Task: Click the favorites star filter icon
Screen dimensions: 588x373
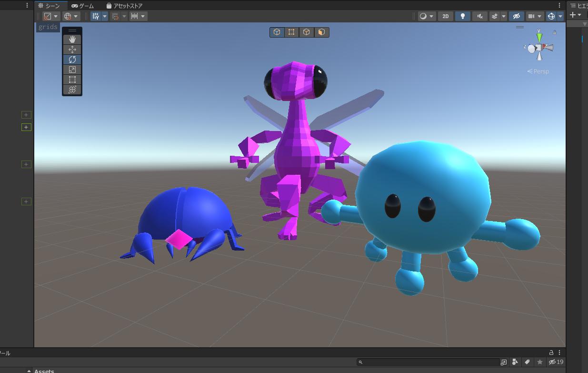Action: (540, 362)
